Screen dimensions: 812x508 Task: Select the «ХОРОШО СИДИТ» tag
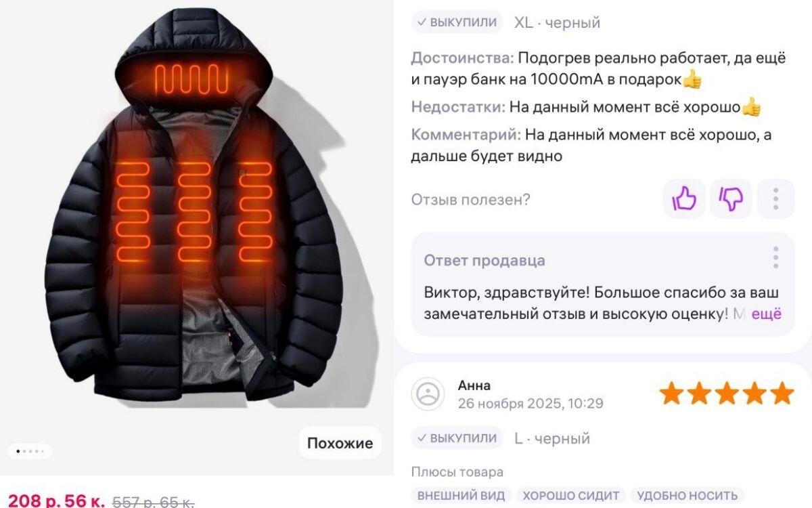pyautogui.click(x=570, y=496)
